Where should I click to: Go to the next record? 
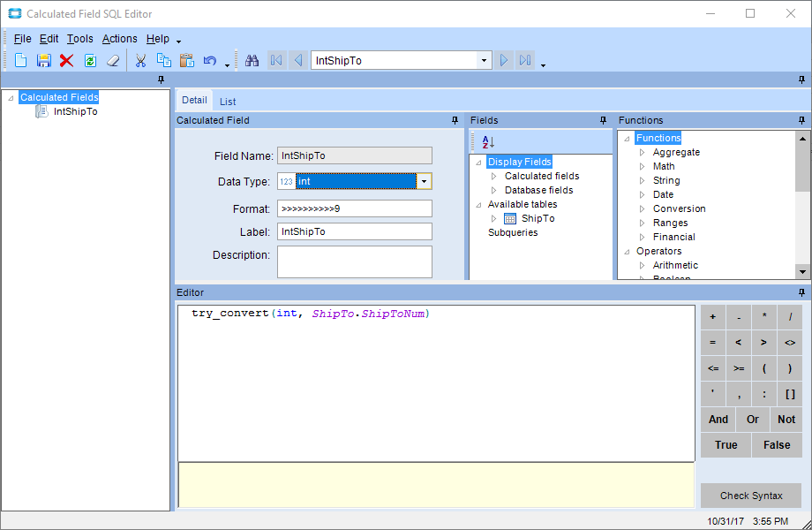[503, 61]
